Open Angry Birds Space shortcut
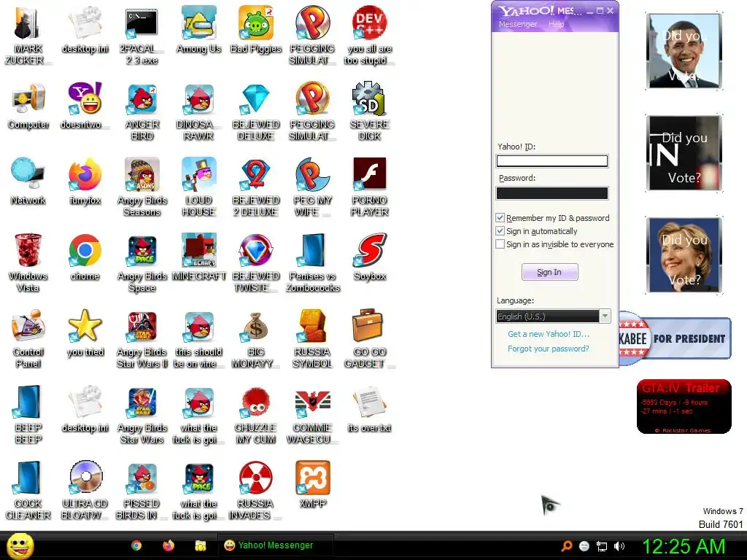The width and height of the screenshot is (747, 560). point(142,262)
